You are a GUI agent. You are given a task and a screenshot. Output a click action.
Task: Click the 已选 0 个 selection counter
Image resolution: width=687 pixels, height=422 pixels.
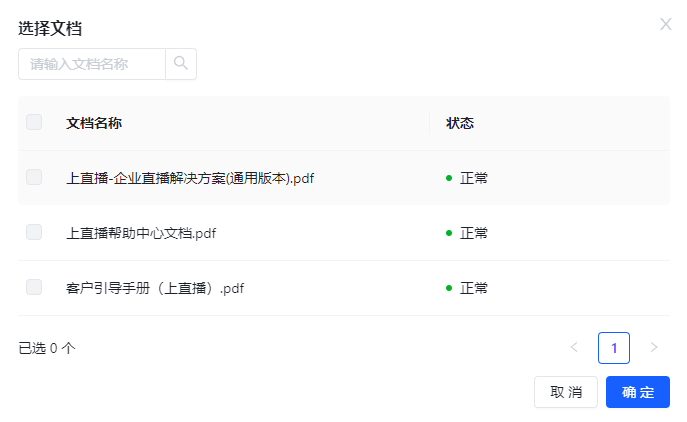coord(47,348)
